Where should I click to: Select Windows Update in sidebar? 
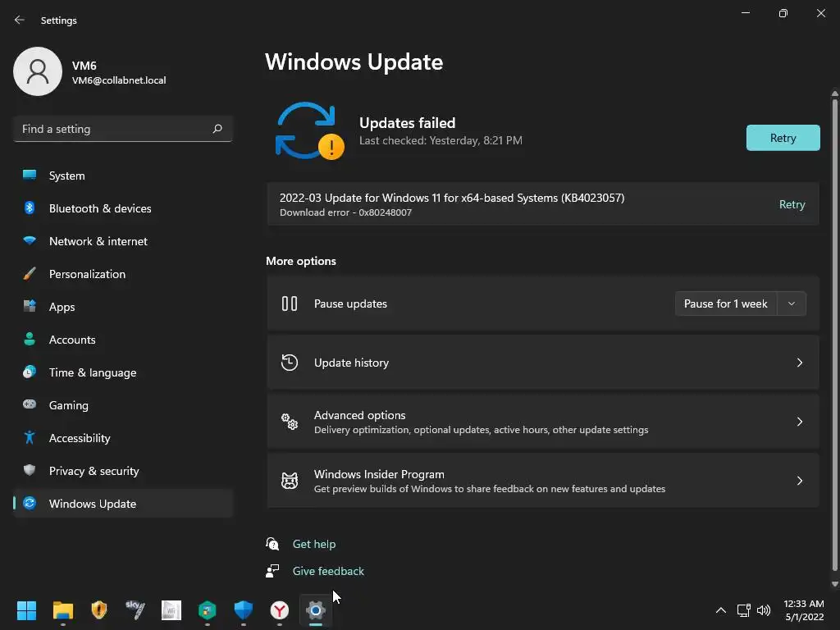123,504
